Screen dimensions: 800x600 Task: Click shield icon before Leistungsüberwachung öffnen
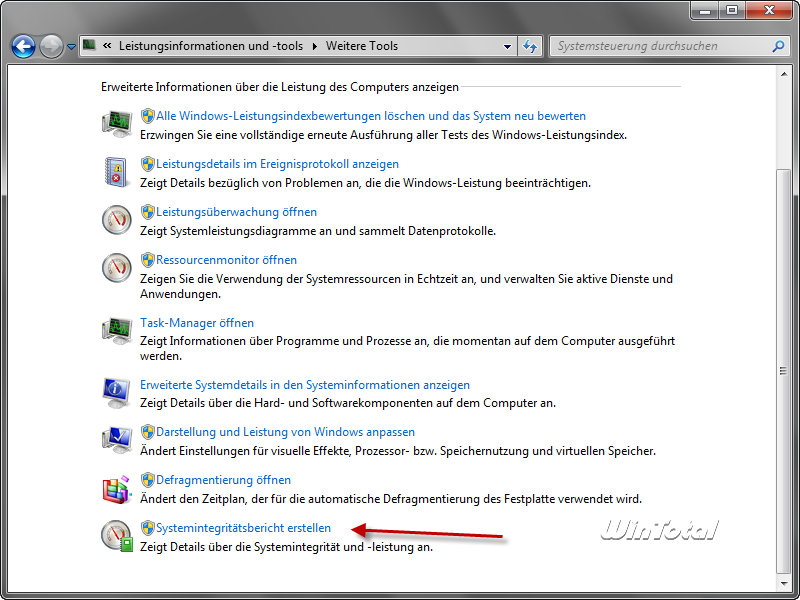click(x=147, y=212)
